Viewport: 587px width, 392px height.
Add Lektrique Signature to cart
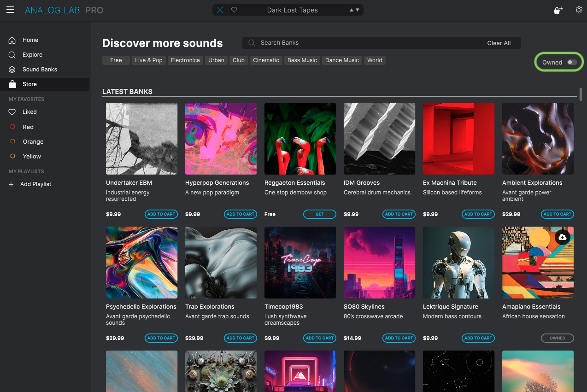(x=478, y=338)
